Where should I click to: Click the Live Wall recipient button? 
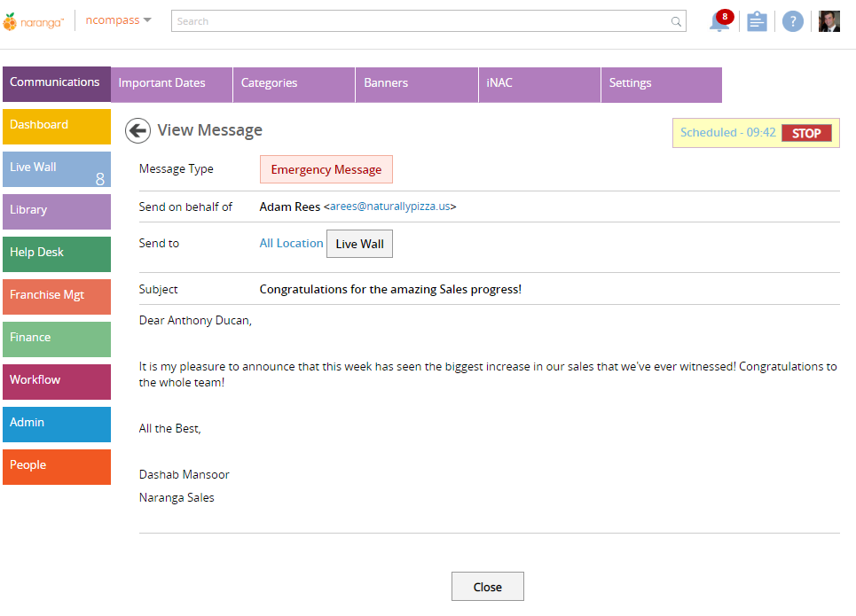(x=359, y=244)
